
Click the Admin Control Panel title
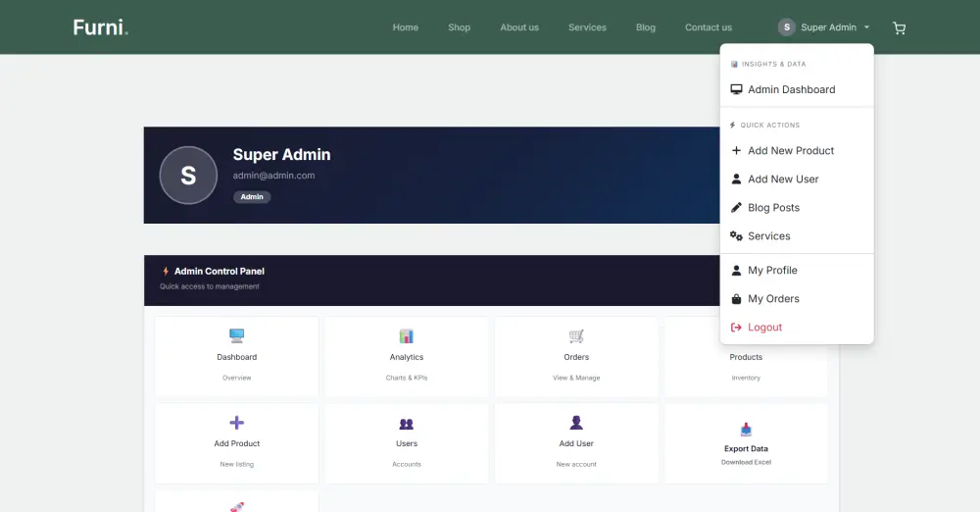tap(220, 271)
